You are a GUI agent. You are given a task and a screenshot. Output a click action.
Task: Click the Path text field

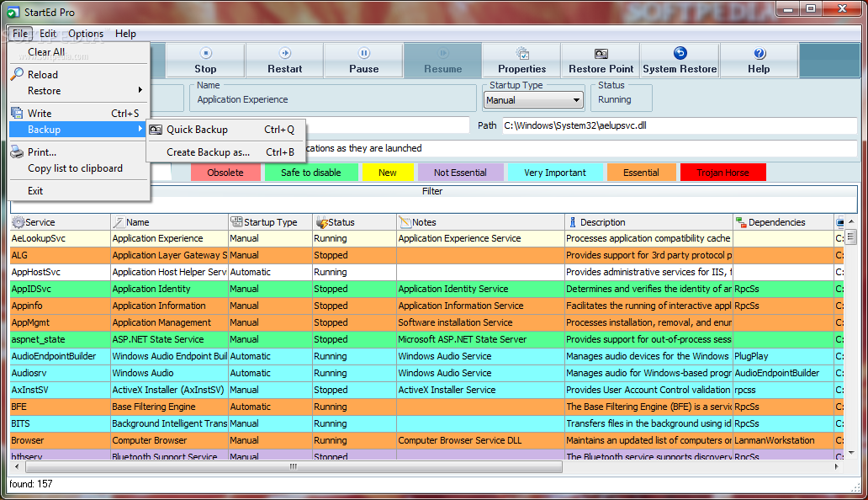tap(680, 125)
